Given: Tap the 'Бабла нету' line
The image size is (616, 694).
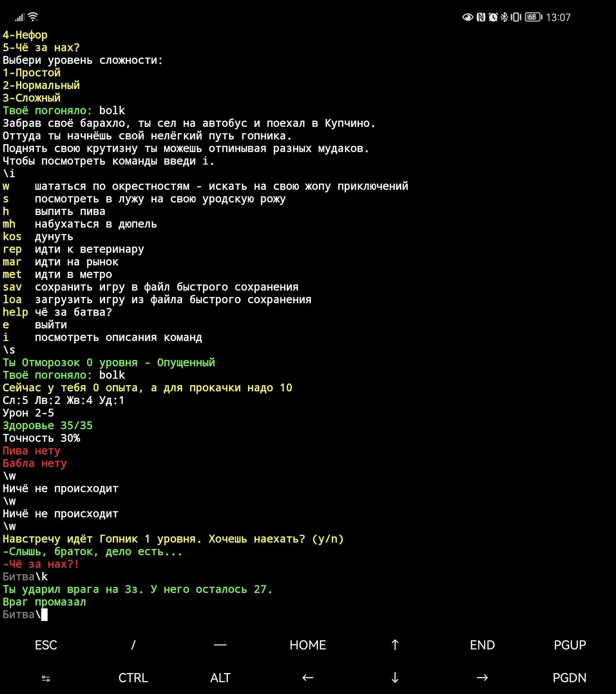Looking at the screenshot, I should 34,463.
